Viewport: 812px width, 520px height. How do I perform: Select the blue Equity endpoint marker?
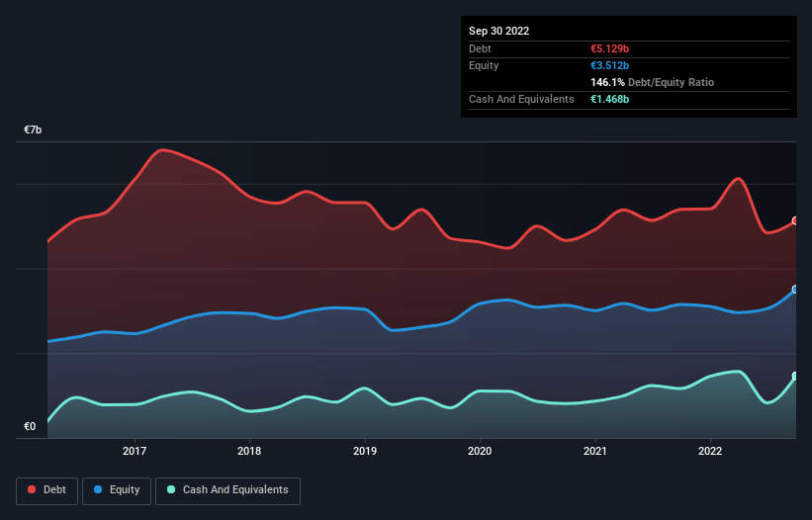tap(796, 290)
